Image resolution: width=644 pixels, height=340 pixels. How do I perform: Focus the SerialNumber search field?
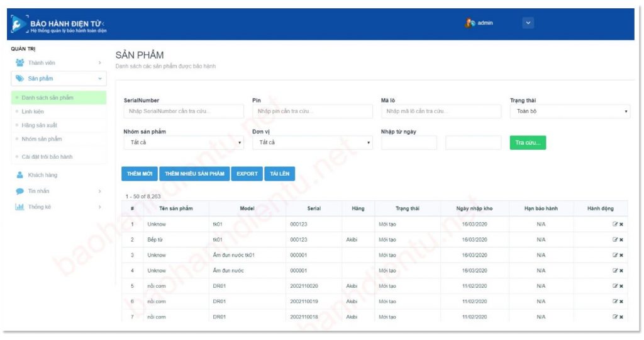click(x=184, y=111)
